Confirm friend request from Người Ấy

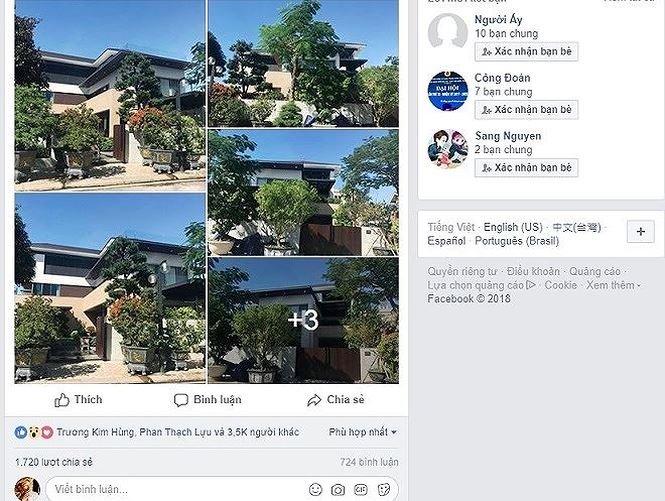click(x=526, y=52)
